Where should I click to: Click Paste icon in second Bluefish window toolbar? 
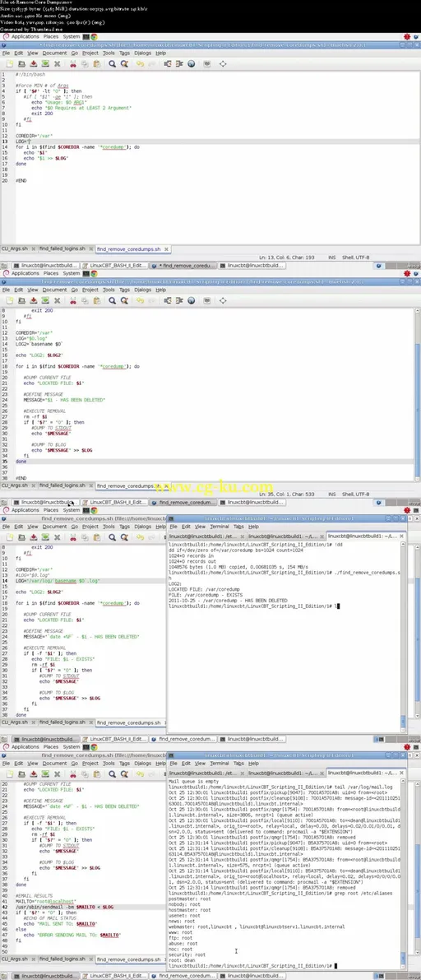[x=97, y=300]
